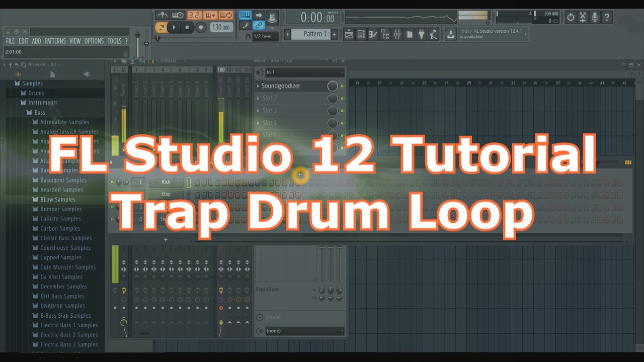
Task: Click the 130.000 tempo field
Action: [x=221, y=27]
